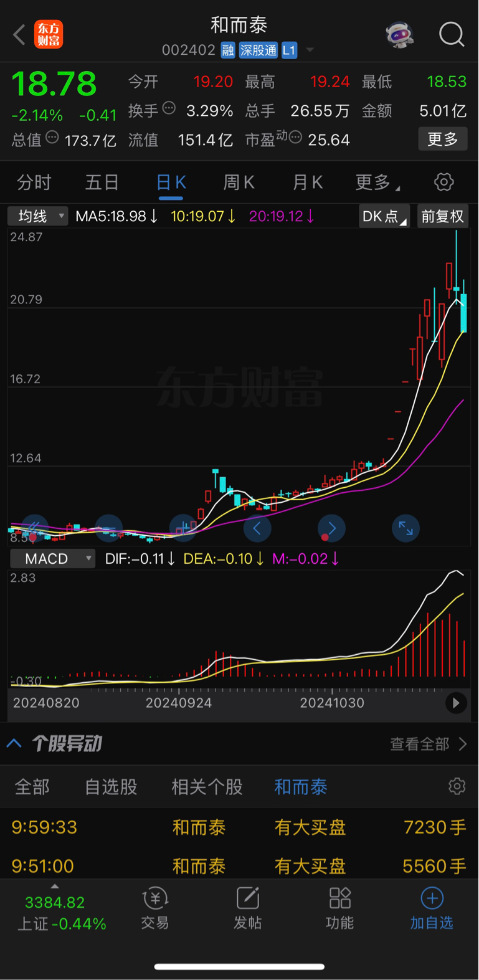Screen dimensions: 479x980
Task: Tap the 深股通 badge
Action: point(258,50)
